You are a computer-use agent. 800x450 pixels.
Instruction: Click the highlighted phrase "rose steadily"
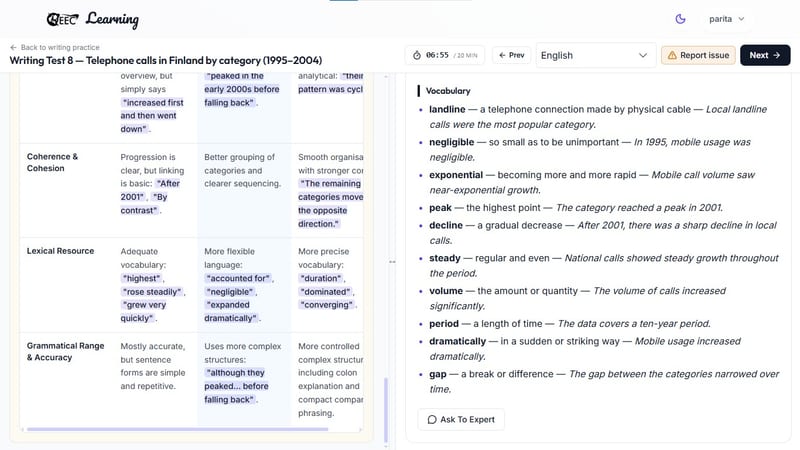(152, 292)
